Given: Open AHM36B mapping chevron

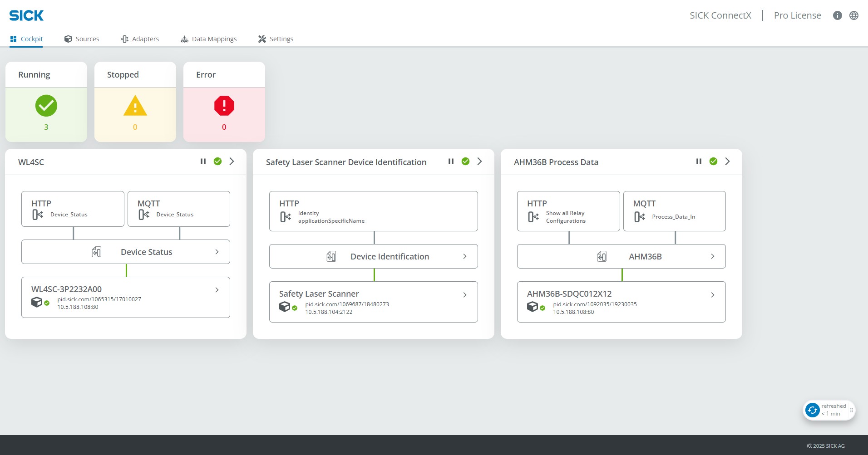Looking at the screenshot, I should [713, 256].
